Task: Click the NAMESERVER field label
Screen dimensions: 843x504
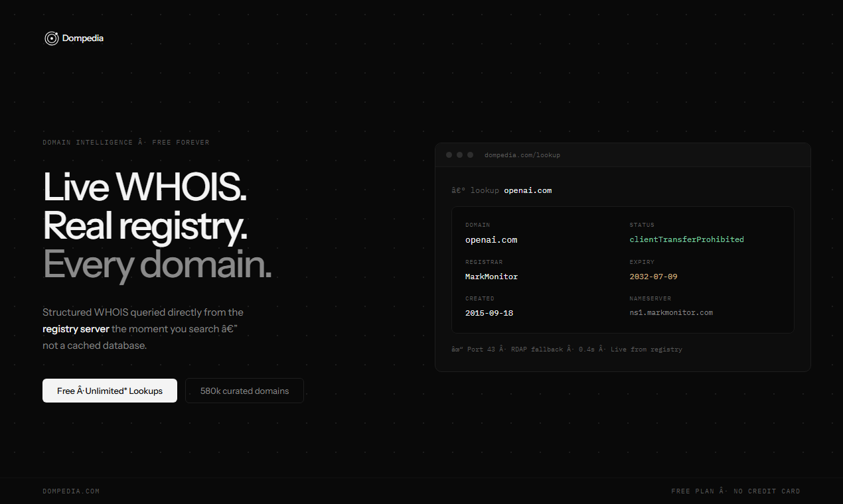Action: (x=651, y=299)
